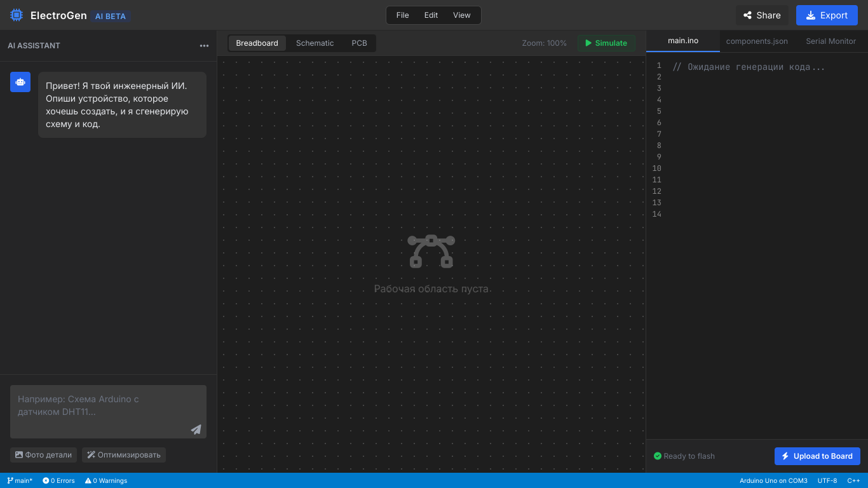Click the send paper plane icon
Screen dimensions: 868x488
(x=196, y=430)
